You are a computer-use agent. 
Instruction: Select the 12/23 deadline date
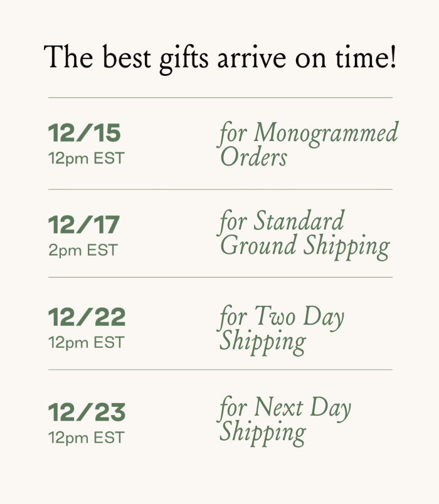click(87, 412)
